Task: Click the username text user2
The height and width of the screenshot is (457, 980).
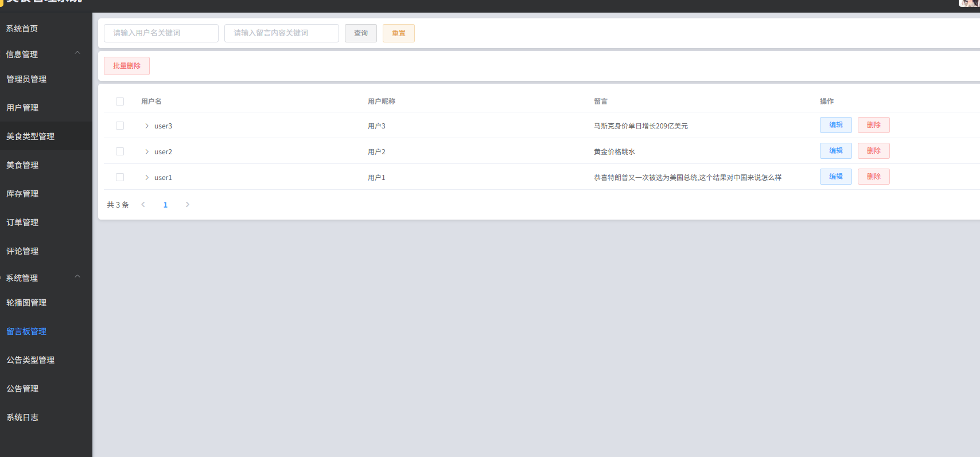Action: point(163,152)
